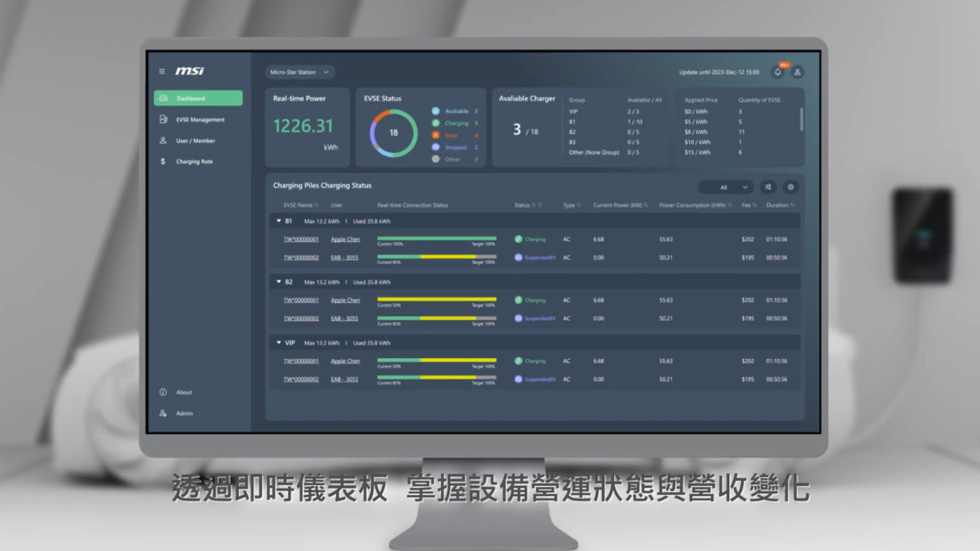Open the Micro-Star Station dropdown
The width and height of the screenshot is (980, 551).
tap(299, 71)
